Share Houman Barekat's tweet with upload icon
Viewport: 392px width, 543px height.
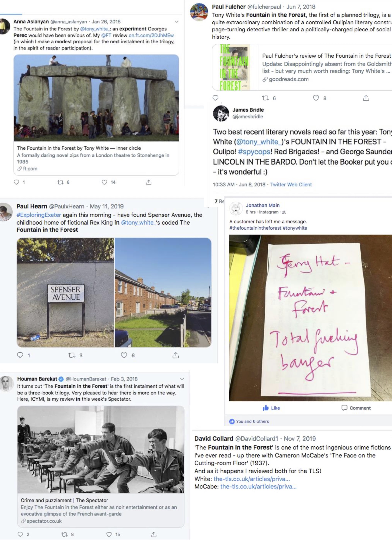(154, 534)
